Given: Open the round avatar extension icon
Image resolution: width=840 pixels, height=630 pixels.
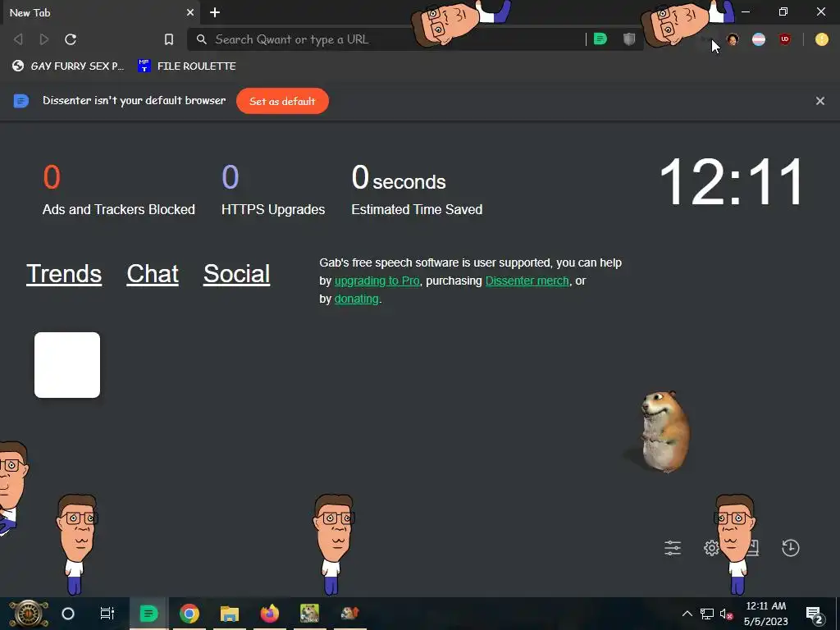Looking at the screenshot, I should pos(733,39).
